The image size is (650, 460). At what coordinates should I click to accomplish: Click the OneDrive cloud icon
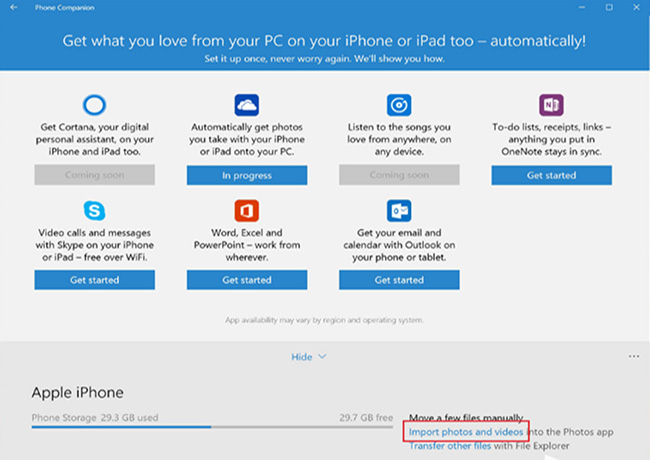point(247,105)
